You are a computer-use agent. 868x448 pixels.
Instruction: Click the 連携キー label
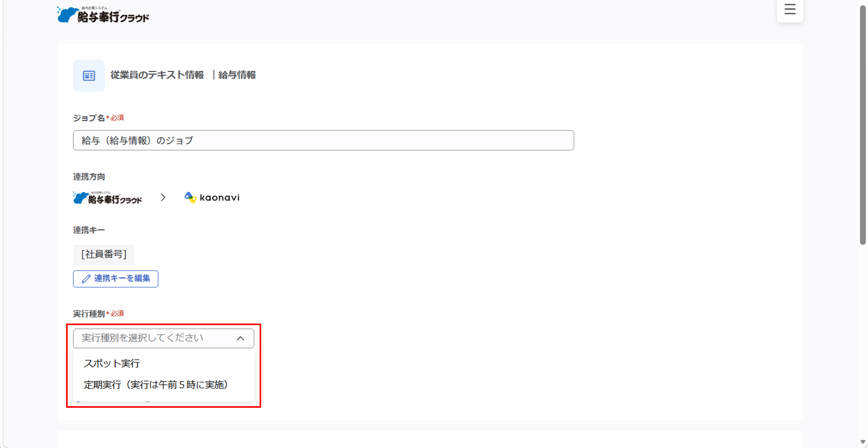point(89,230)
